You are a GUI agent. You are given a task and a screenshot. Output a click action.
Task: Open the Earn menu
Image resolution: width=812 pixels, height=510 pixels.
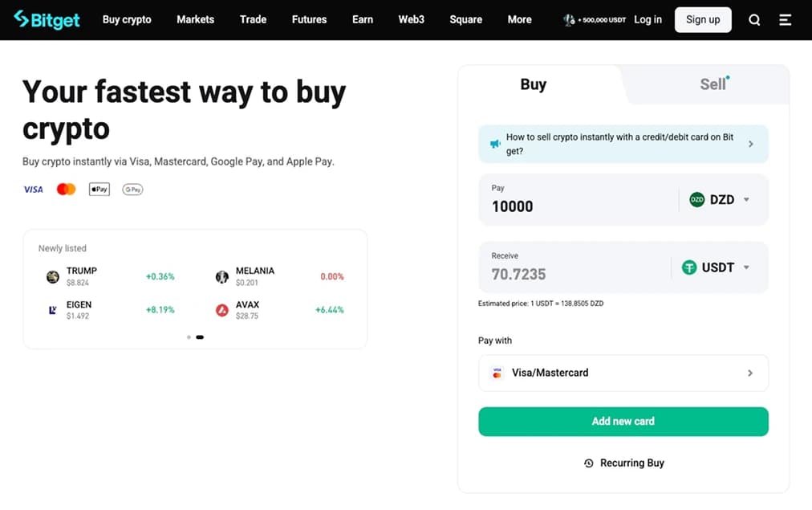[363, 19]
